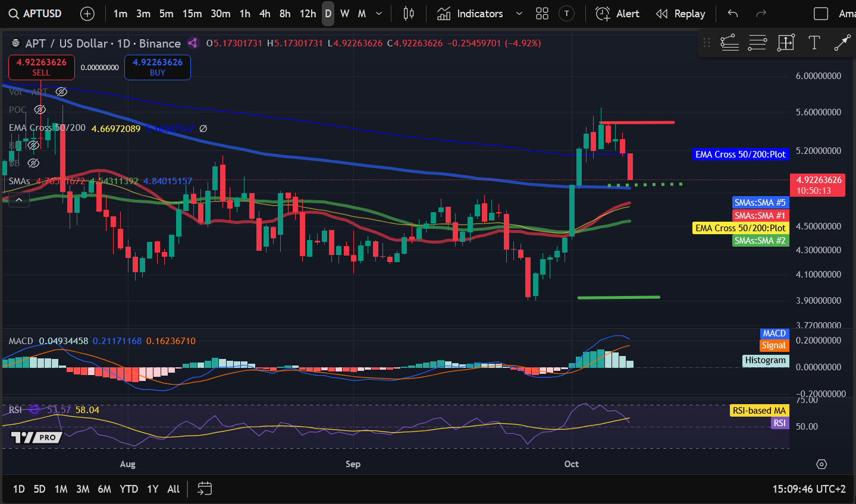Set the date range to YTD
Screen dimensions: 856x504
129,489
